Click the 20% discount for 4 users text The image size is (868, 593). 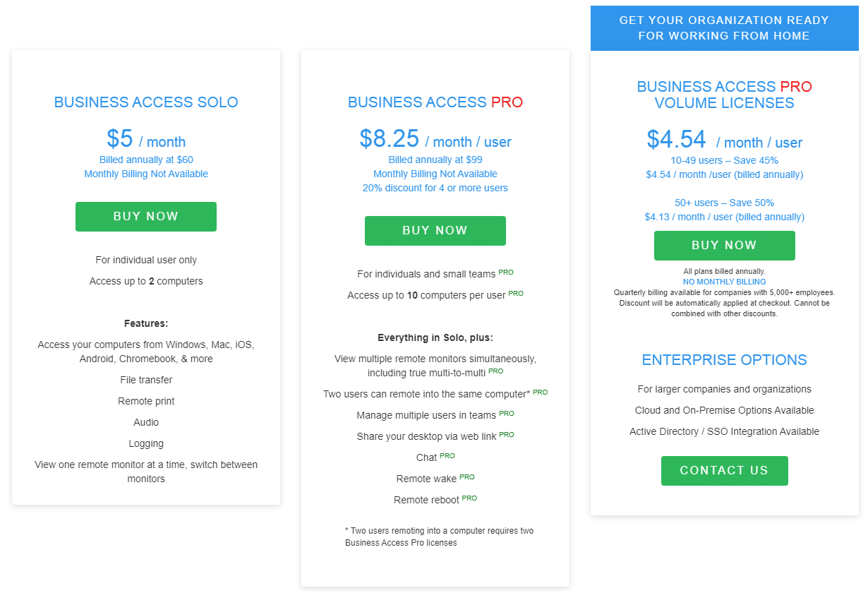435,188
